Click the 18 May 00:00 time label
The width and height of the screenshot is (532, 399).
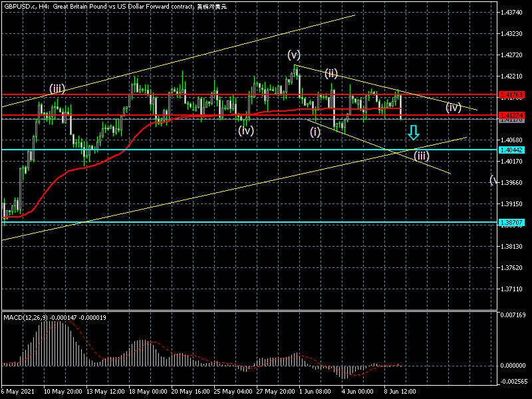[148, 392]
